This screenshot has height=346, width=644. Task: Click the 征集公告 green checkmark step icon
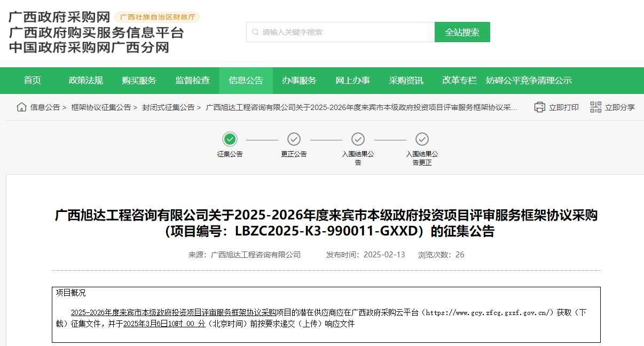pyautogui.click(x=230, y=140)
